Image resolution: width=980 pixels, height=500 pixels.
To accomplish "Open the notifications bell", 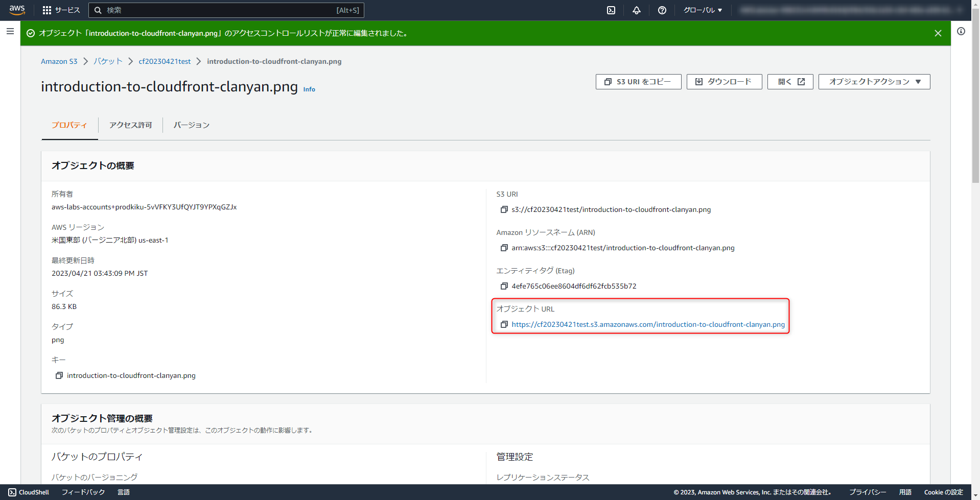I will (x=636, y=10).
